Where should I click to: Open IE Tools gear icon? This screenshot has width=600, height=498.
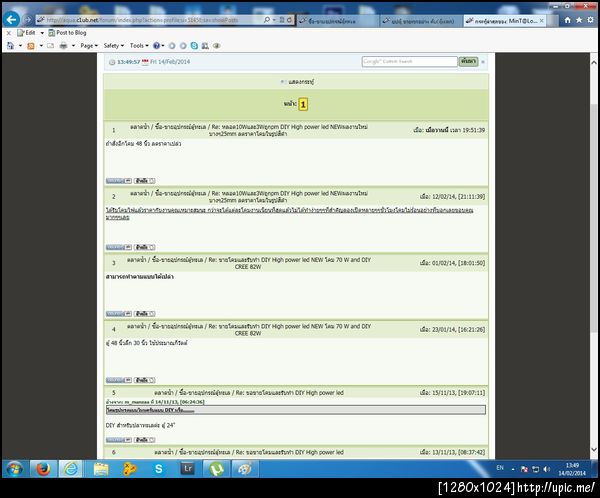point(590,20)
